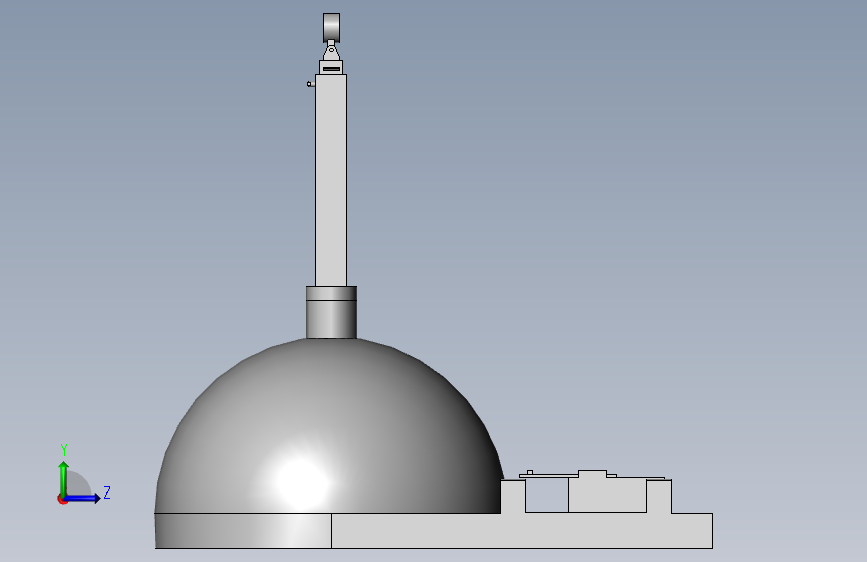Select the large hemispherical dome
The width and height of the screenshot is (867, 562).
(328, 426)
